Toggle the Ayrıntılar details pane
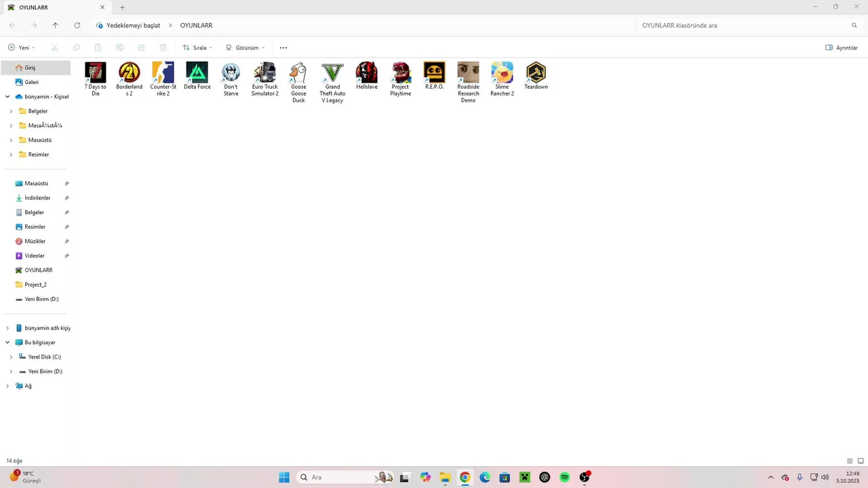This screenshot has height=488, width=868. [842, 47]
